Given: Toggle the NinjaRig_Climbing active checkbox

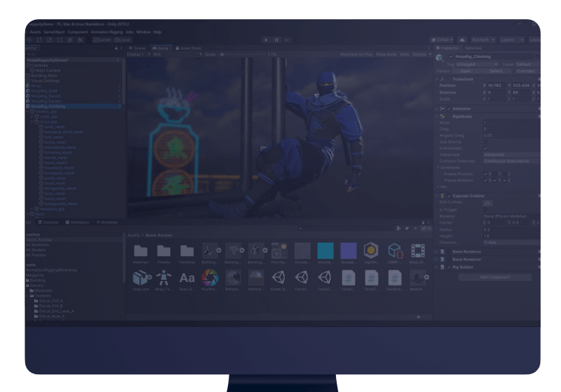Looking at the screenshot, I should click(451, 56).
